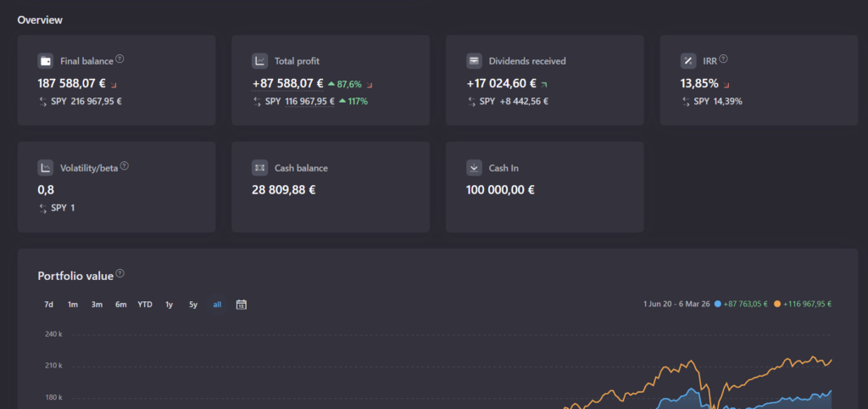Switch chart to 1m range
868x409 pixels.
(x=73, y=305)
